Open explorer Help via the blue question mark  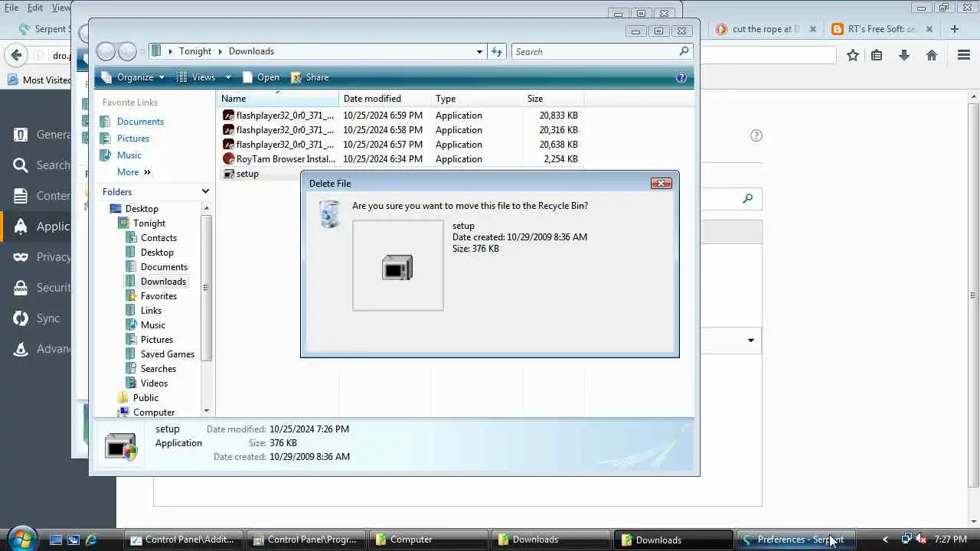(x=681, y=77)
